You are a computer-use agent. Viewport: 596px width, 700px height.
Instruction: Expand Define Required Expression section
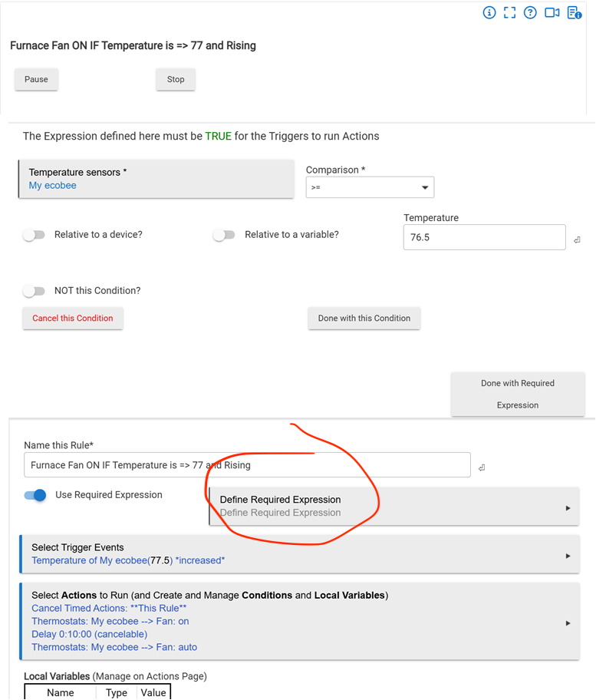(393, 507)
